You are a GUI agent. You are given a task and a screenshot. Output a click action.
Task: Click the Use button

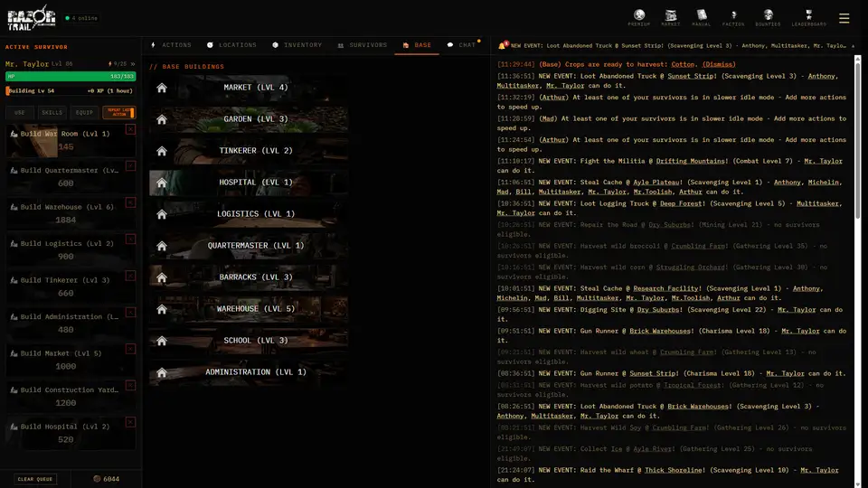[x=19, y=112]
